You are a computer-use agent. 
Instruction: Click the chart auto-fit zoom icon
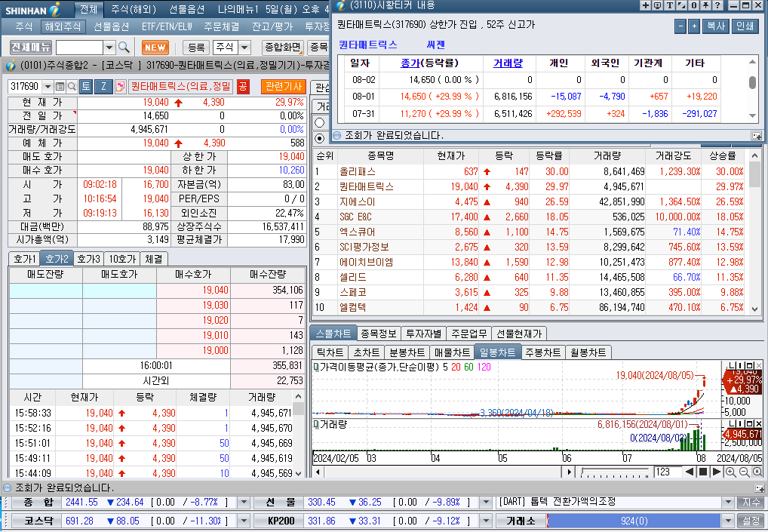757,472
